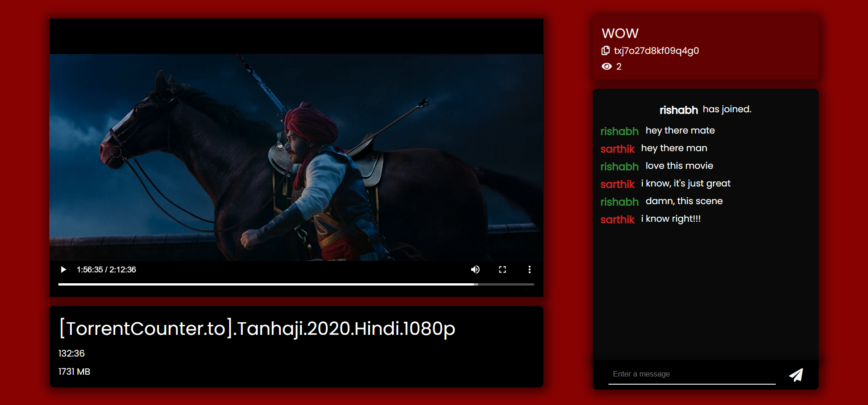868x405 pixels.
Task: Click the WOW room title
Action: point(620,33)
